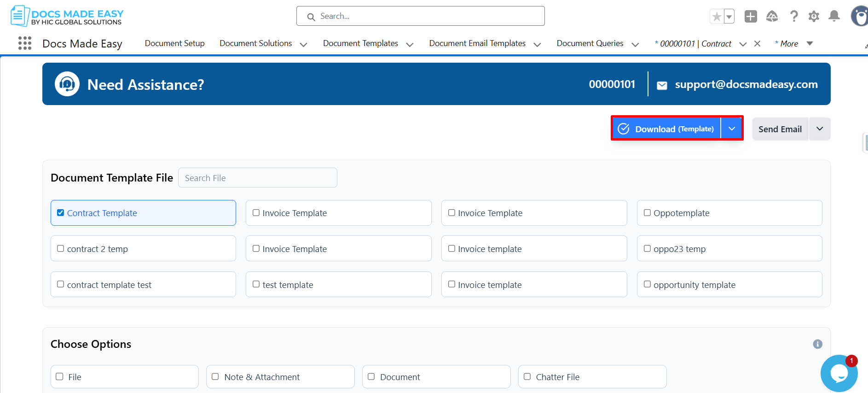This screenshot has height=393, width=868.
Task: Expand the Download button dropdown arrow
Action: [732, 129]
